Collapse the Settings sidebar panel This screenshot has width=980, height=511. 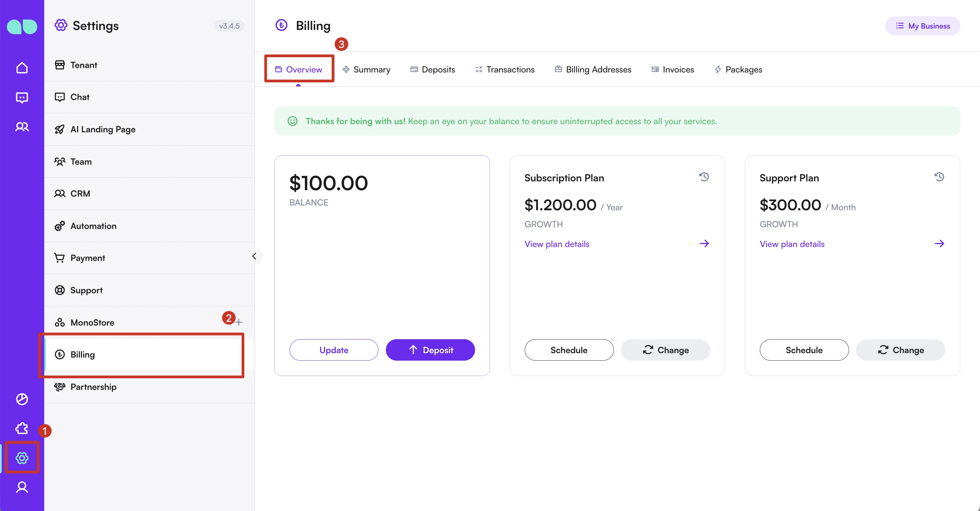[254, 257]
